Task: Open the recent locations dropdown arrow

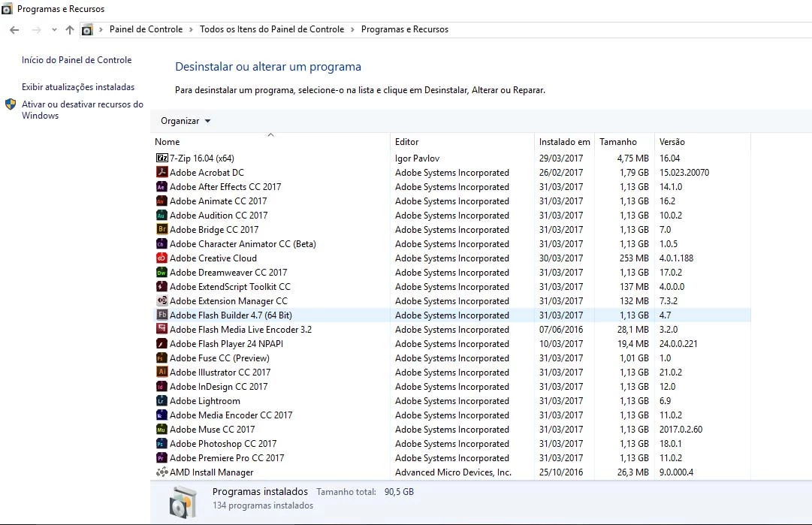Action: pos(54,30)
